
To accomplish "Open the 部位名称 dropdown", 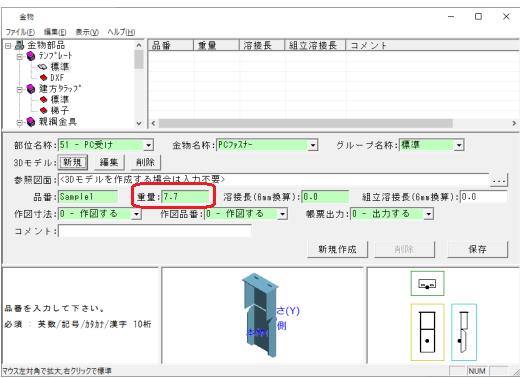I will (148, 145).
